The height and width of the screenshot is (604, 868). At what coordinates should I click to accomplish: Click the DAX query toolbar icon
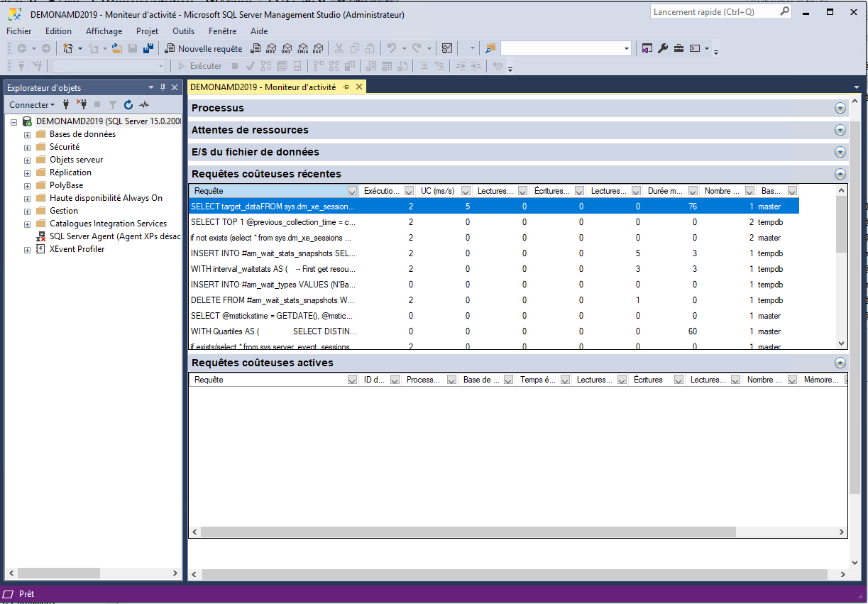click(318, 48)
